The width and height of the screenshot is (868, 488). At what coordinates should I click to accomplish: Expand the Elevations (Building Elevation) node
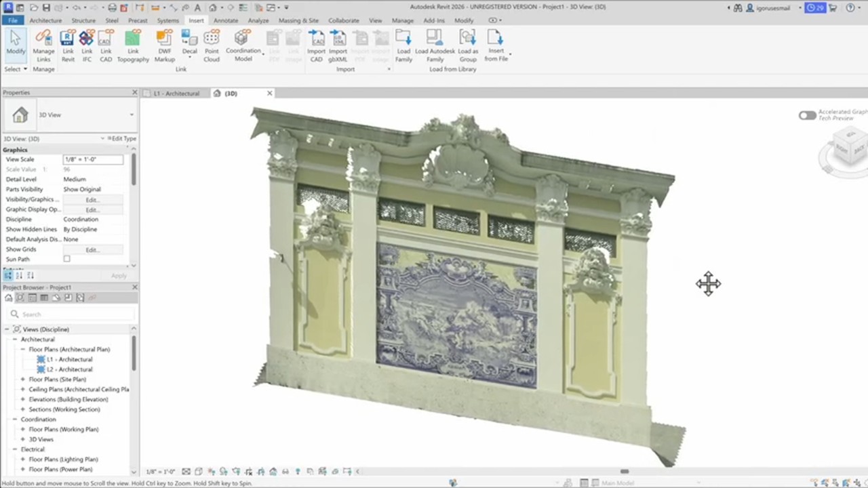pyautogui.click(x=23, y=399)
